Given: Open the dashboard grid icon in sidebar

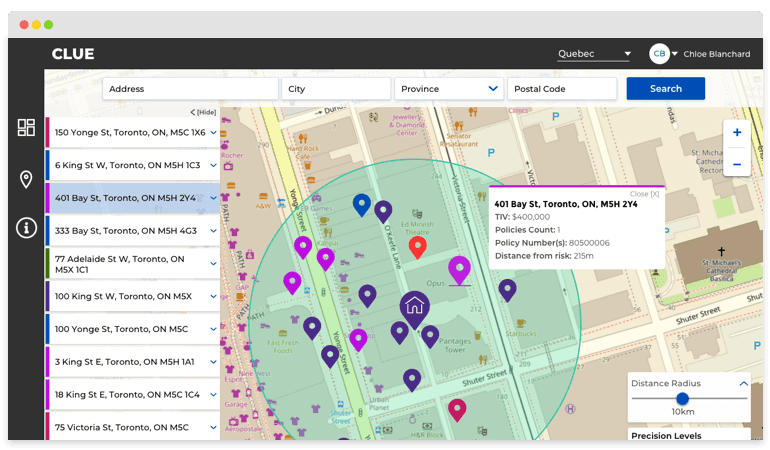Looking at the screenshot, I should (x=26, y=127).
